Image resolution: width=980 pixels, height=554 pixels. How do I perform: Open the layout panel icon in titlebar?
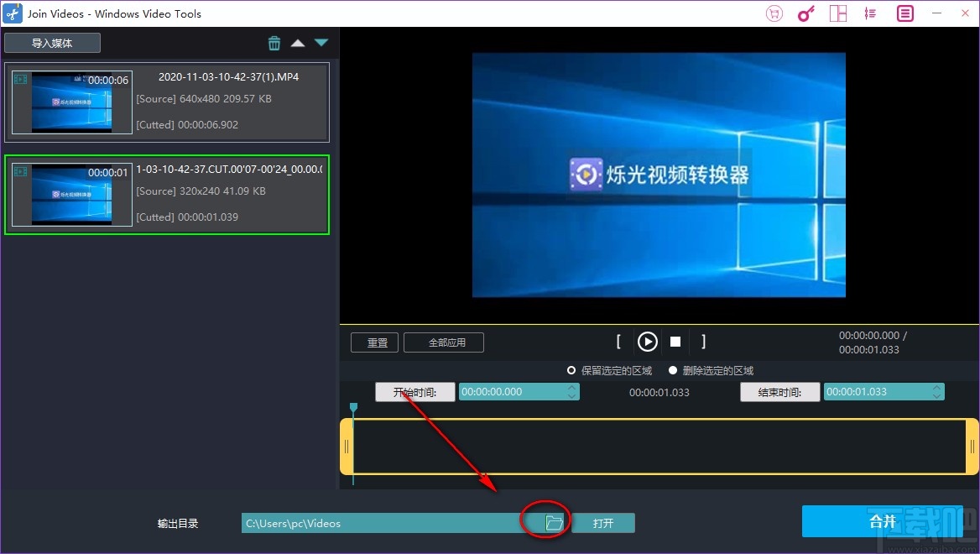click(837, 13)
